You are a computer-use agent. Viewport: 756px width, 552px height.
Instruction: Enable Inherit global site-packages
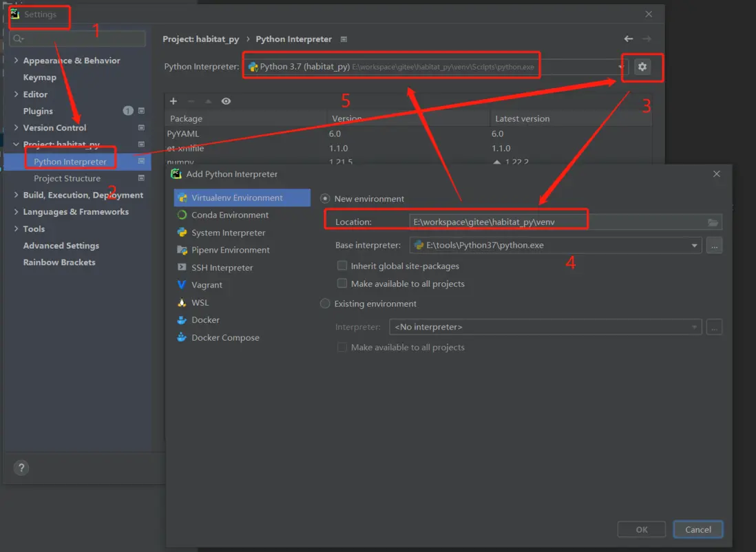click(x=342, y=266)
